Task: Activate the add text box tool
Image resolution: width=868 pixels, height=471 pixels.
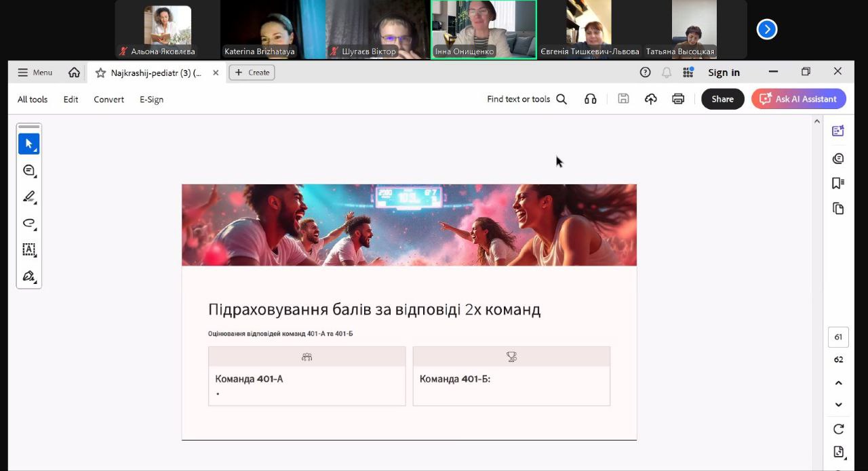Action: pyautogui.click(x=28, y=249)
